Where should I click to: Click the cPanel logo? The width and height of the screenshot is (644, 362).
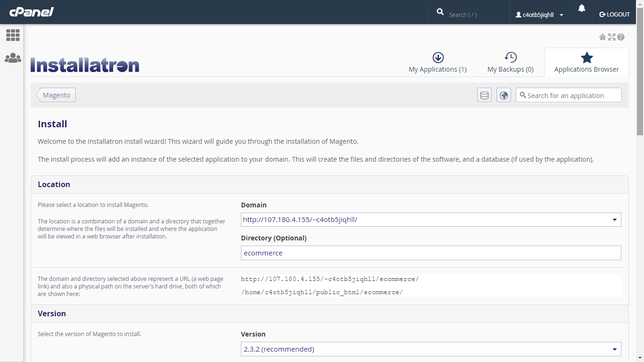pos(31,12)
